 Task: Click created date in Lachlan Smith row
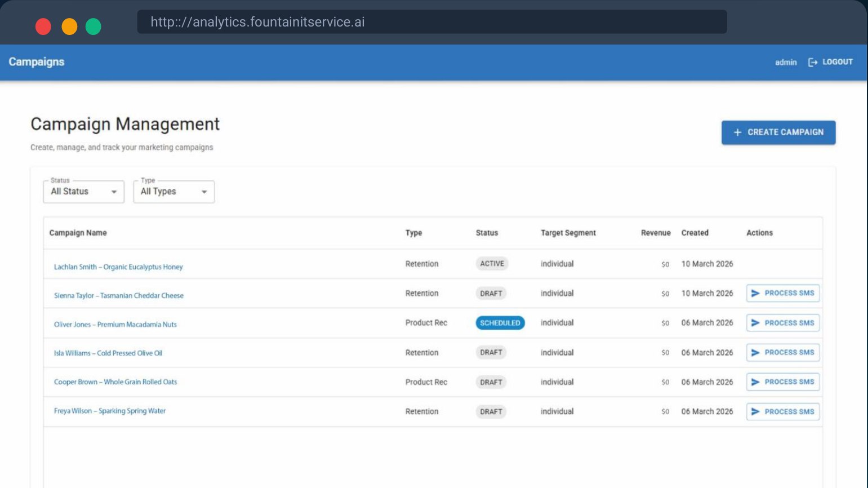(x=707, y=264)
